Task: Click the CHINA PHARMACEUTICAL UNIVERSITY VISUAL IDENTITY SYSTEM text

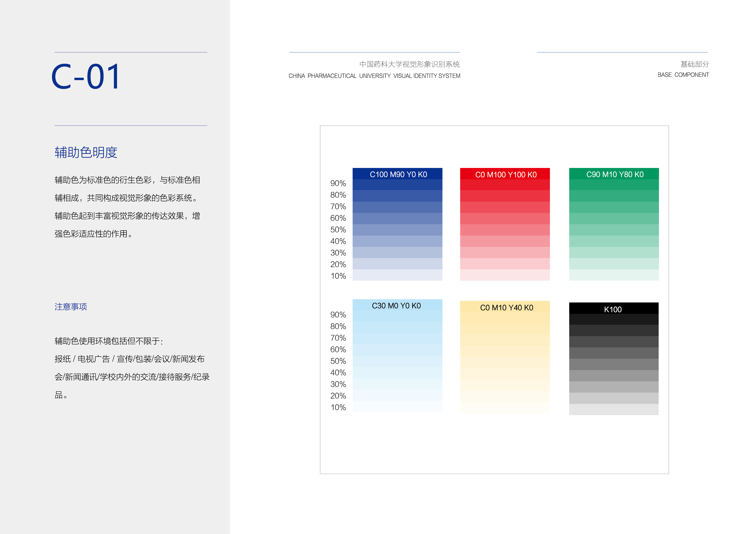Action: pos(374,76)
